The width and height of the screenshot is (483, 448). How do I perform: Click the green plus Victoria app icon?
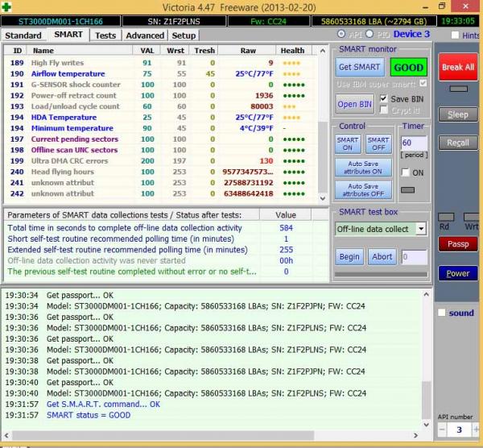6,6
